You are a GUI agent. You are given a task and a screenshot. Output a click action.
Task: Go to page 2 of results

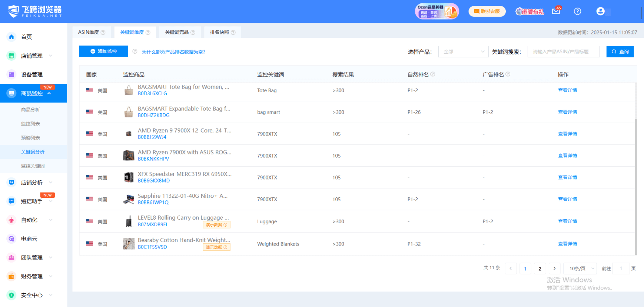click(x=540, y=268)
